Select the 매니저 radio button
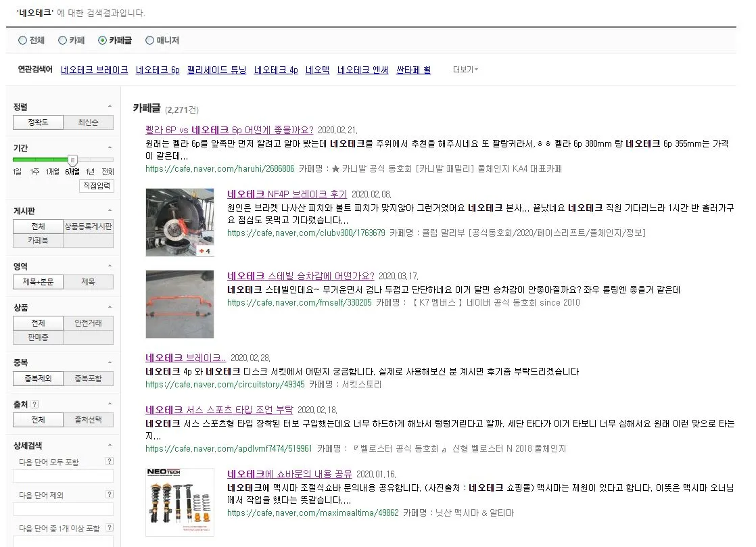756x547 pixels. point(149,41)
